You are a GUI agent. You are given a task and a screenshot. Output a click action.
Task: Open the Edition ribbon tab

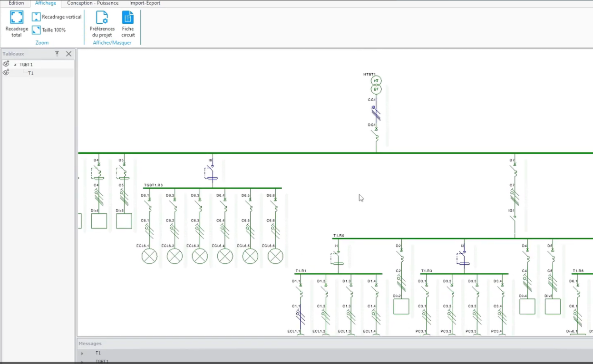16,3
